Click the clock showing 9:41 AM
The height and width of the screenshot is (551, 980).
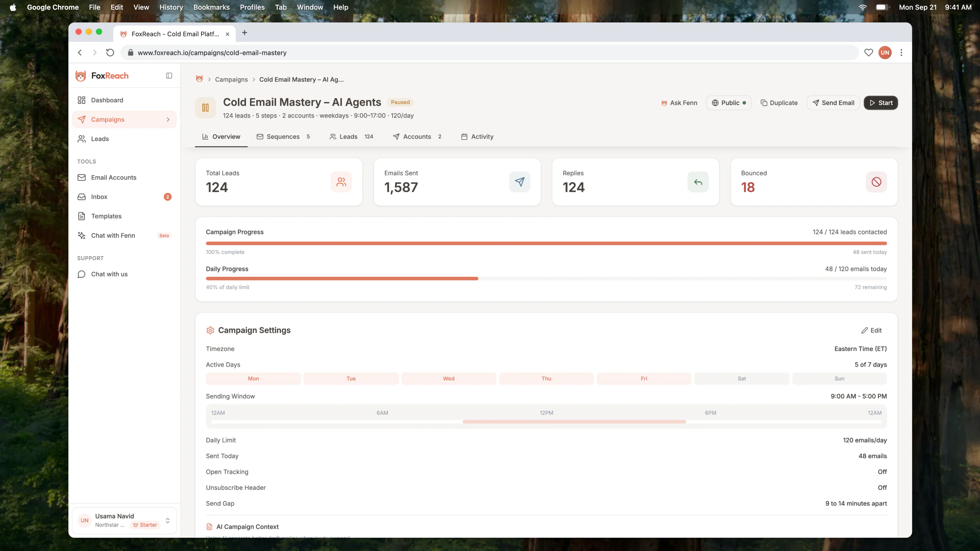[x=958, y=7]
